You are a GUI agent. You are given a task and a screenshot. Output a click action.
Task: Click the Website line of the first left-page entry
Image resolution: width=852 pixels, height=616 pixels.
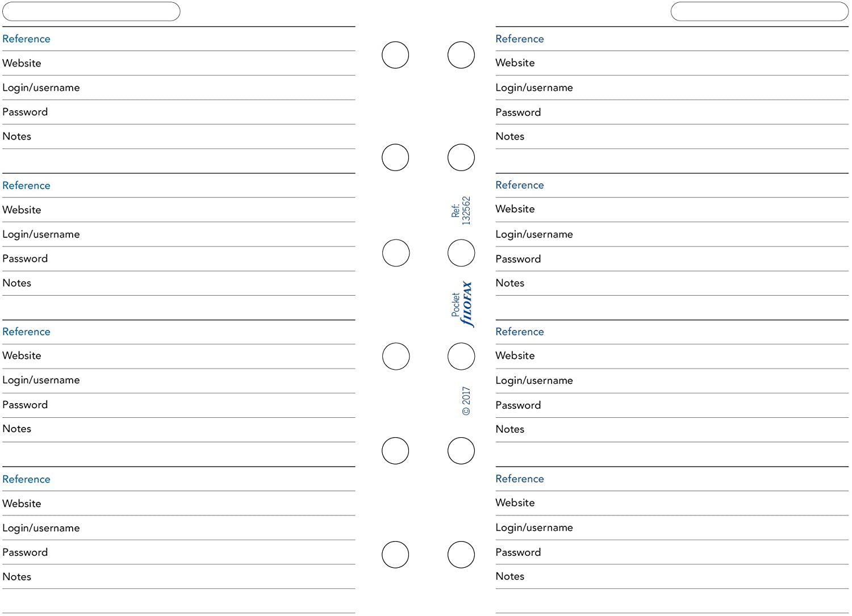click(x=178, y=63)
